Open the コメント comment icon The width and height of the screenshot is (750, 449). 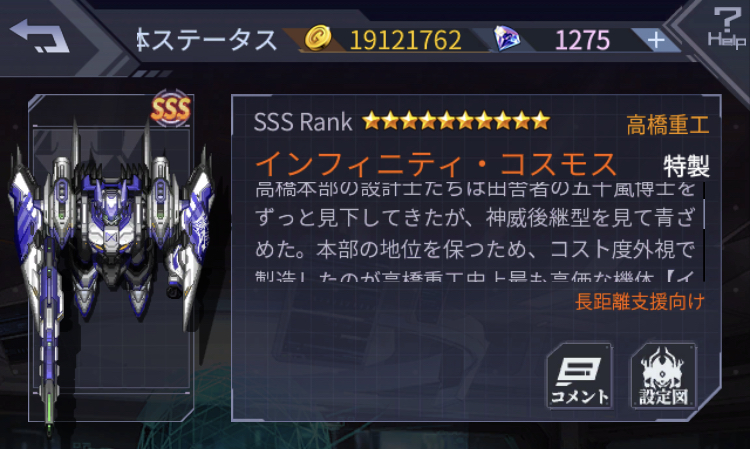pyautogui.click(x=580, y=376)
